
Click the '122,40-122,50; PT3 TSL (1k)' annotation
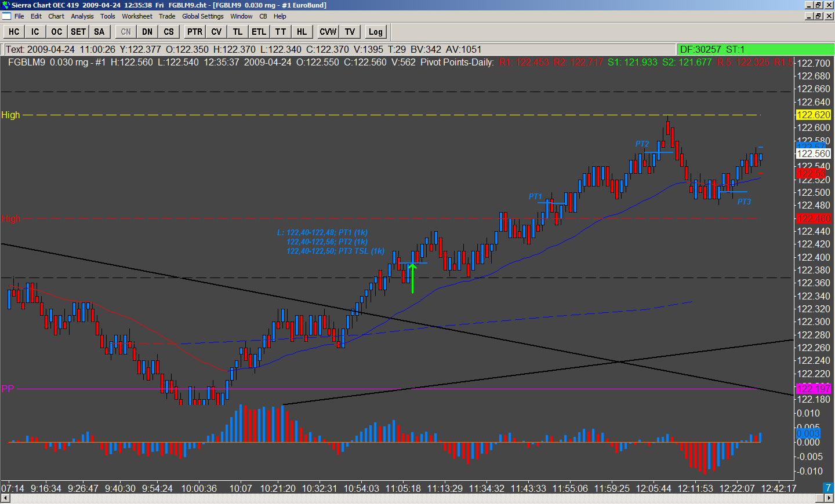click(x=335, y=251)
